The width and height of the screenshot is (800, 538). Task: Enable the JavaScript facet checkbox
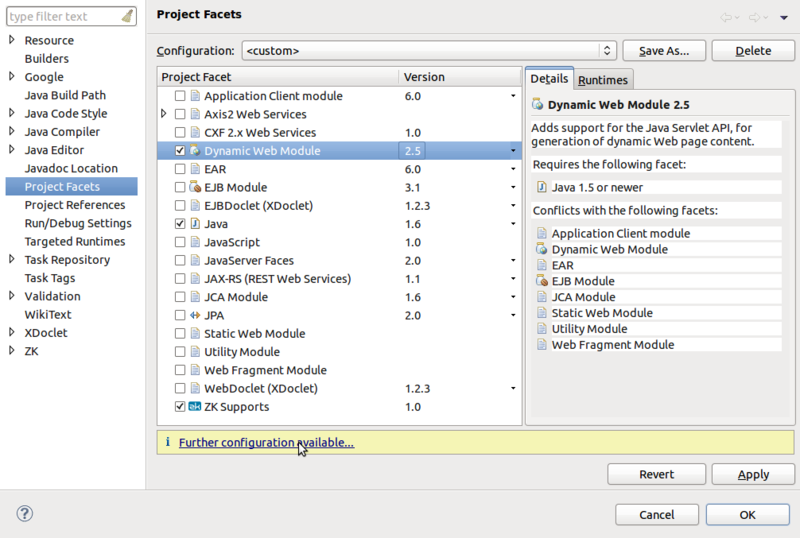180,242
